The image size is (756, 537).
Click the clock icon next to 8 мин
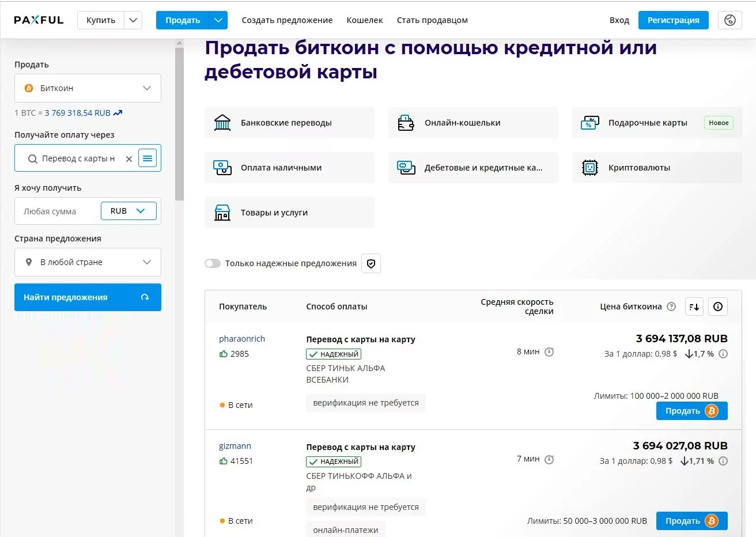[549, 352]
